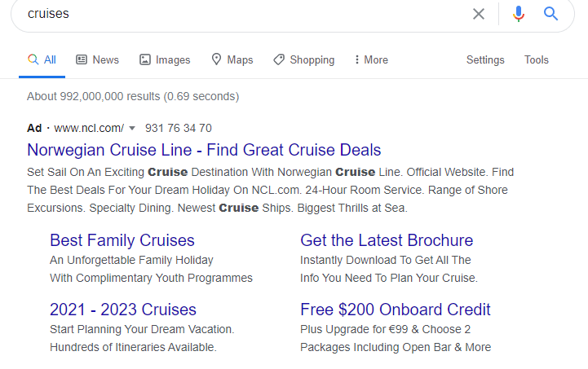Open the 2021 - 2023 Cruises link

(123, 310)
